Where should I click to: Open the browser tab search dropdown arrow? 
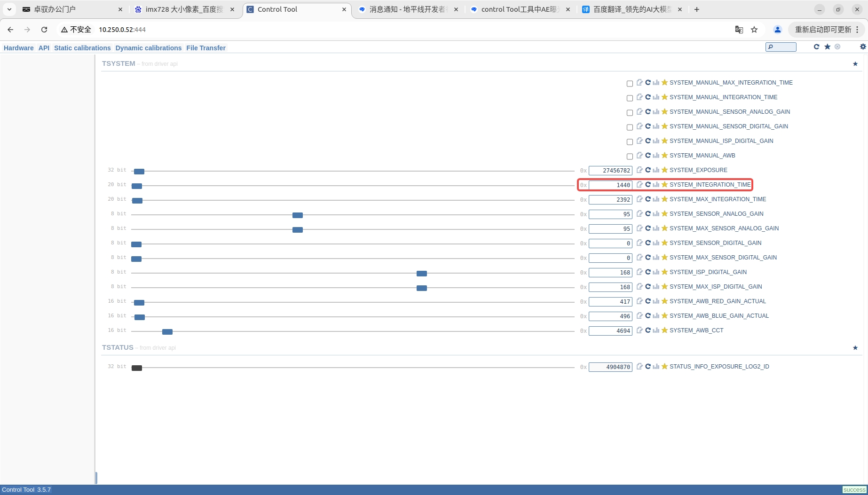[x=9, y=9]
